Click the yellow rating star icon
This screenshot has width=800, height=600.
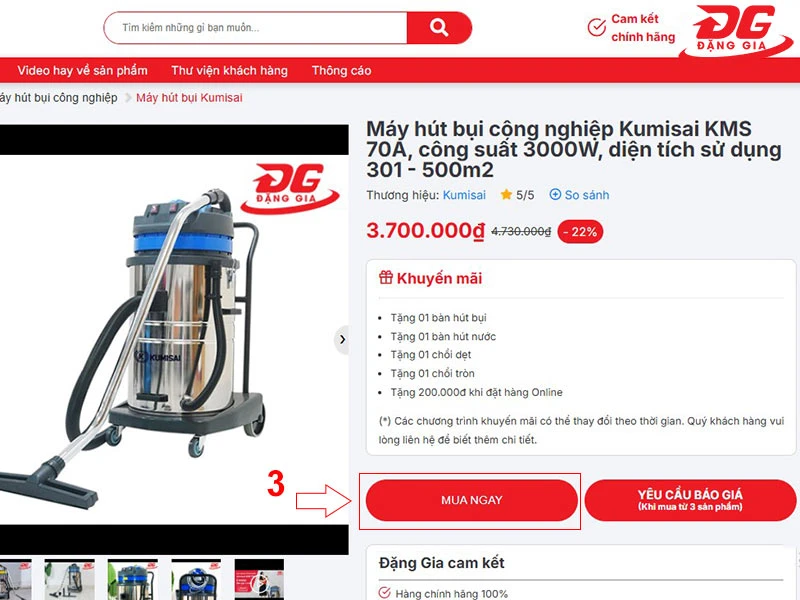(x=506, y=194)
